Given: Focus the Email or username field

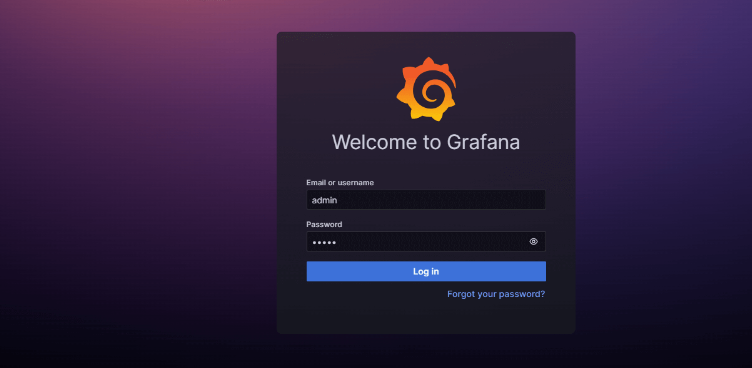Looking at the screenshot, I should pos(426,200).
